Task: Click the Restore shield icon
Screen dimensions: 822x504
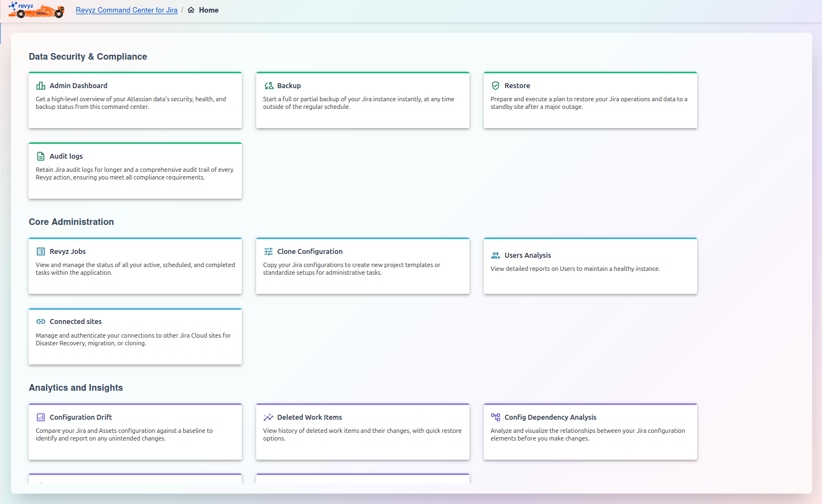Action: coord(495,86)
